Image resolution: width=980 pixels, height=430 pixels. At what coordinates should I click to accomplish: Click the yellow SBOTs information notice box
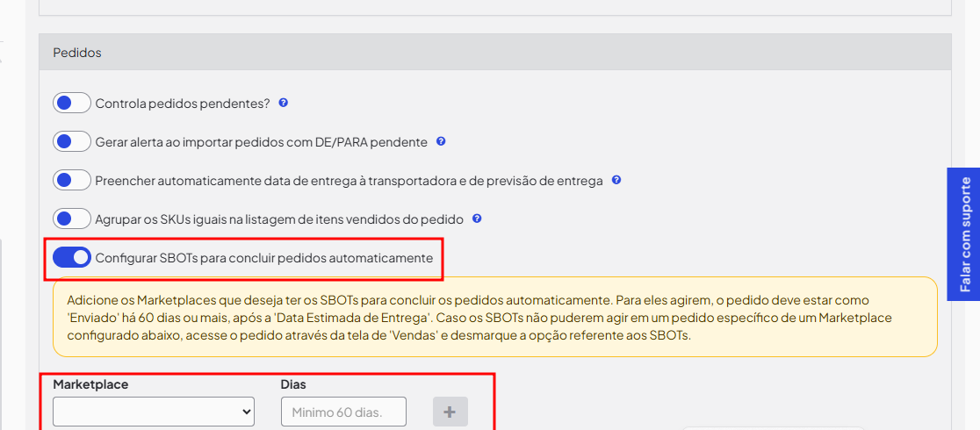[x=494, y=318]
